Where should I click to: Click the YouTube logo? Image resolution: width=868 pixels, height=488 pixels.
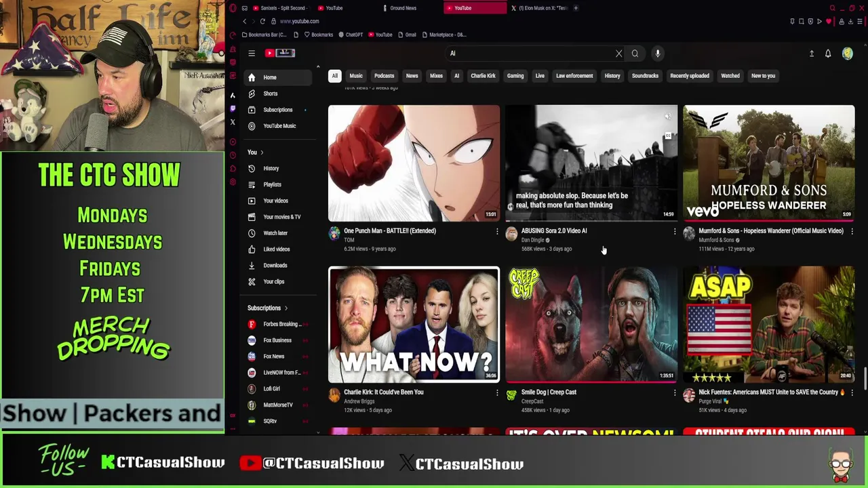tap(280, 53)
